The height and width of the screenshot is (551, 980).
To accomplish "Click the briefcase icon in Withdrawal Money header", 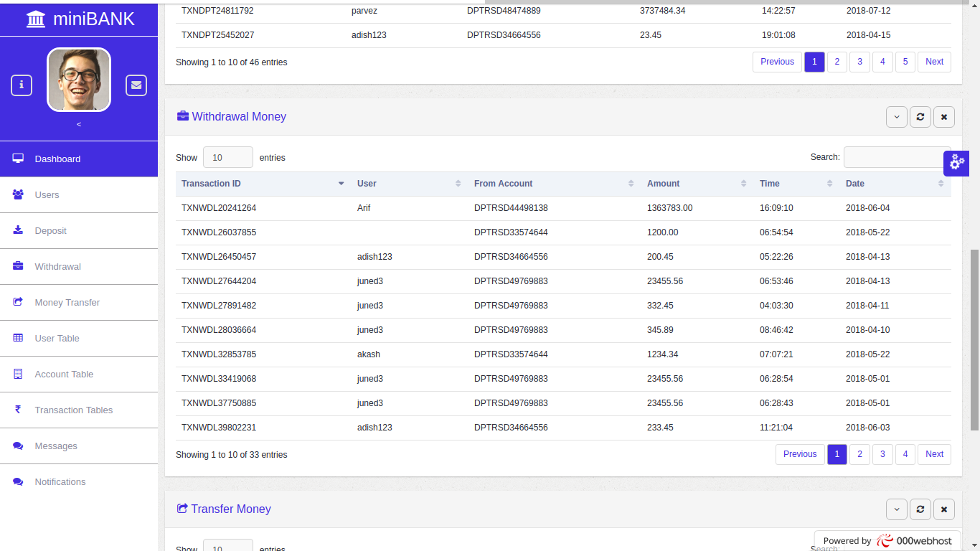I will [183, 116].
